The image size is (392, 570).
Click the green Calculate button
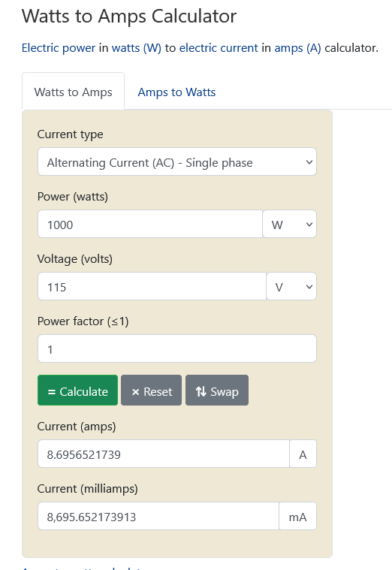pyautogui.click(x=78, y=390)
